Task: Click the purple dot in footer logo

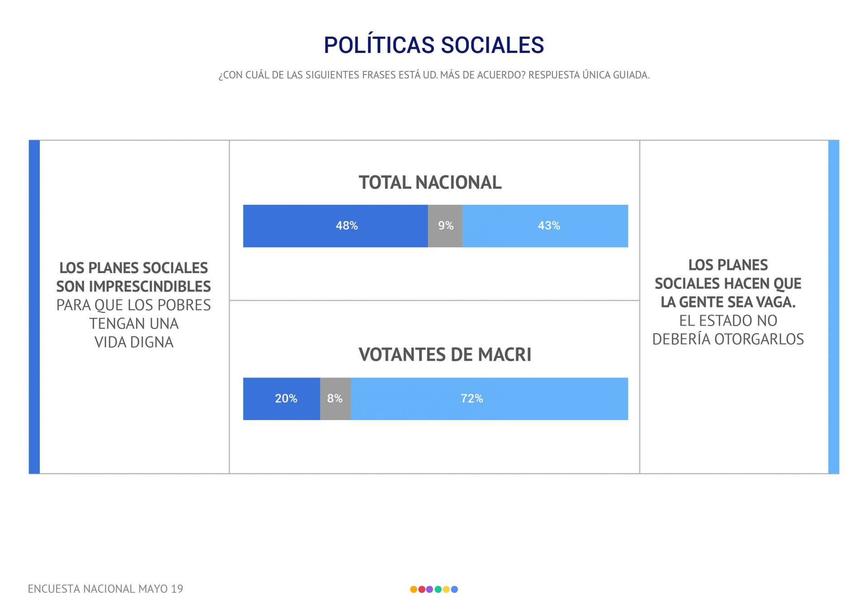Action: pos(429,589)
